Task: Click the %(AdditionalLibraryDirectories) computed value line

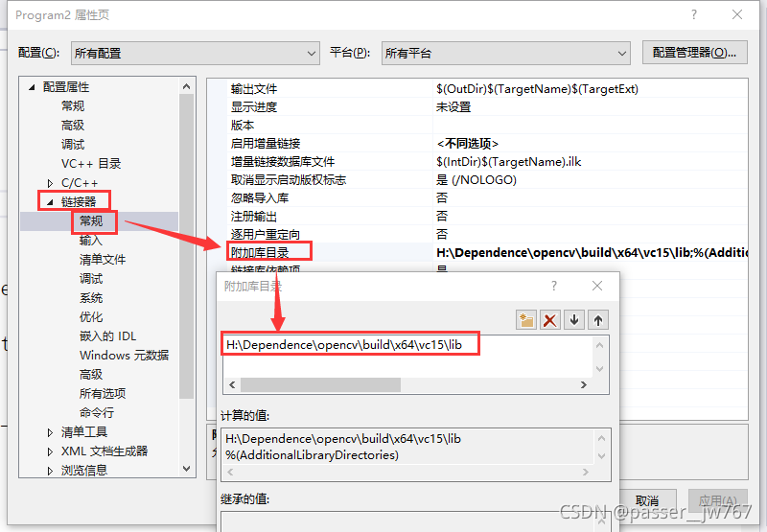Action: coord(313,455)
